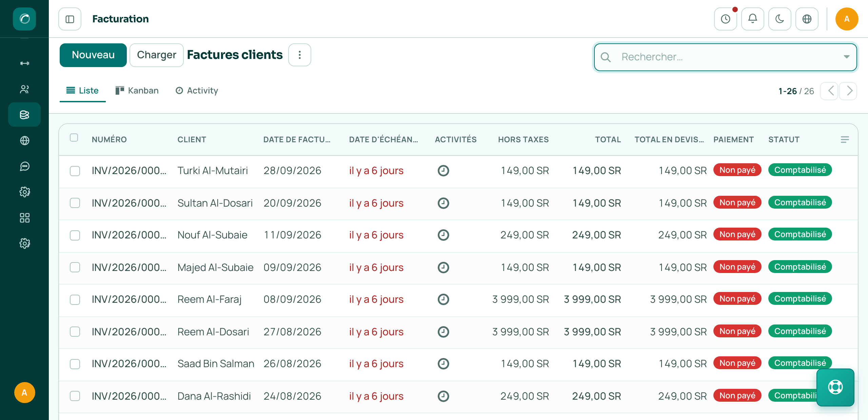Click the Comptabilisé badge for Nouf Al-Subaie
Image resolution: width=868 pixels, height=420 pixels.
pos(800,234)
